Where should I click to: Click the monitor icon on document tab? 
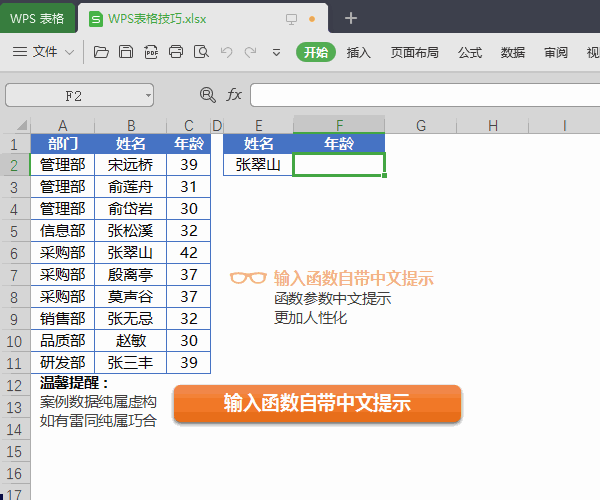click(x=292, y=19)
